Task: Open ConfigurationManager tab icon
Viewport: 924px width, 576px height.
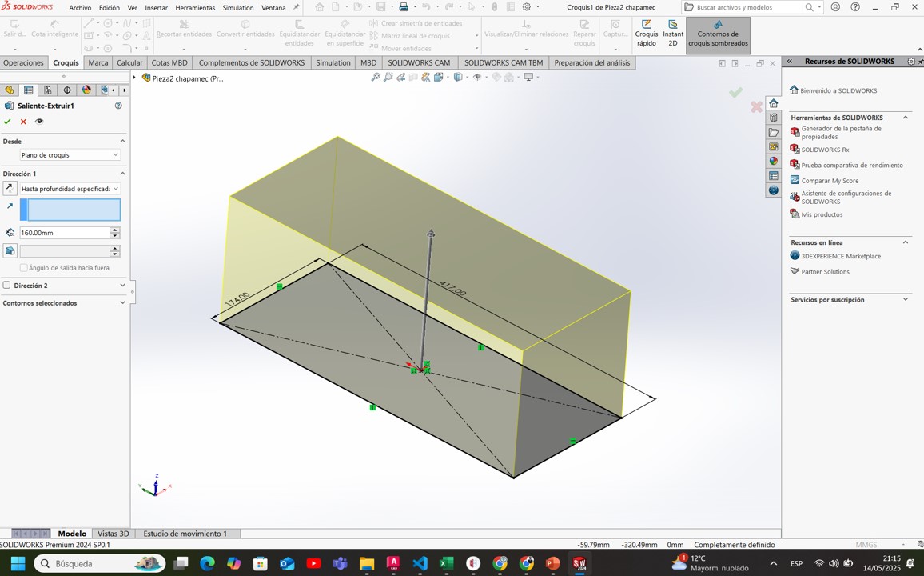Action: [48, 90]
